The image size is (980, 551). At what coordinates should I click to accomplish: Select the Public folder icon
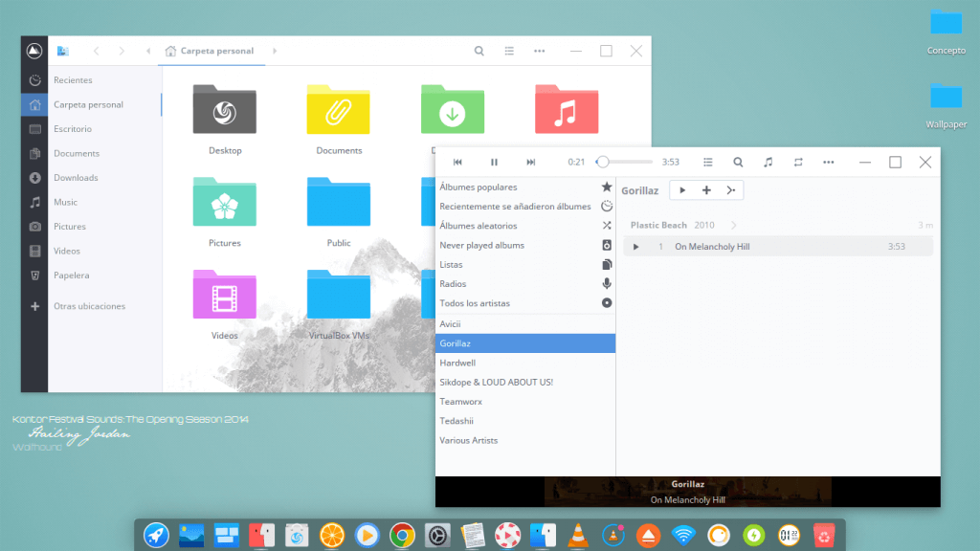(338, 202)
